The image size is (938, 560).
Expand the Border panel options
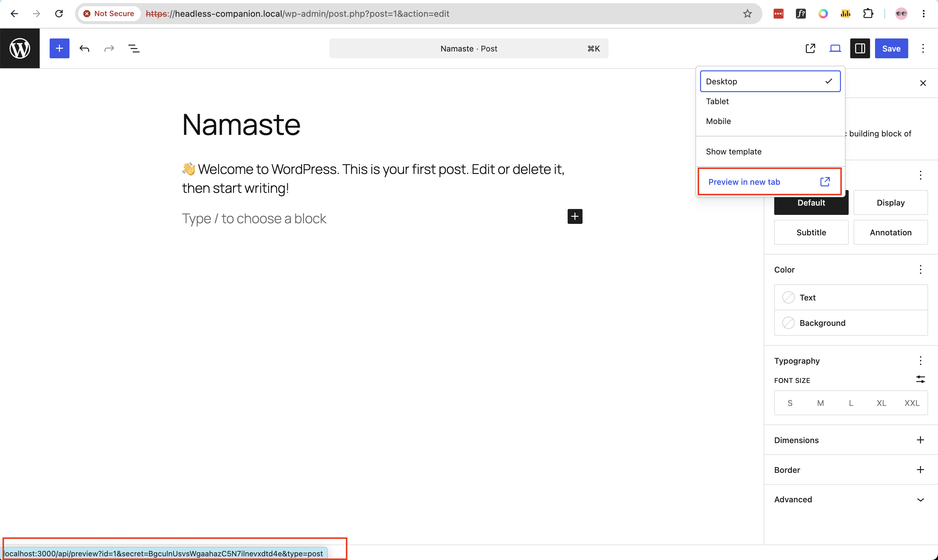(920, 470)
